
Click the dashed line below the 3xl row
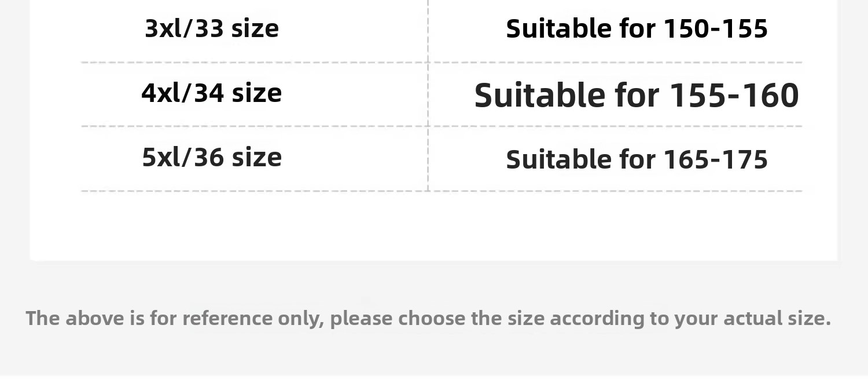click(255, 62)
